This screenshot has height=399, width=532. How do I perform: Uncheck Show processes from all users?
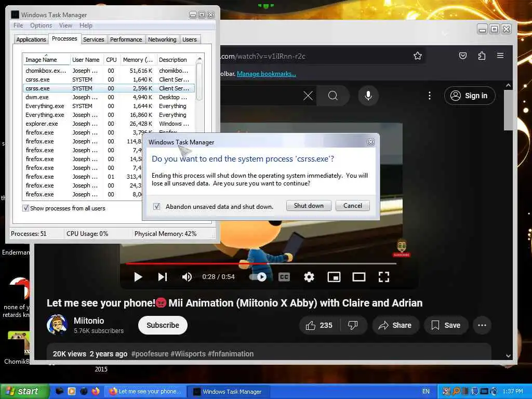coord(25,208)
